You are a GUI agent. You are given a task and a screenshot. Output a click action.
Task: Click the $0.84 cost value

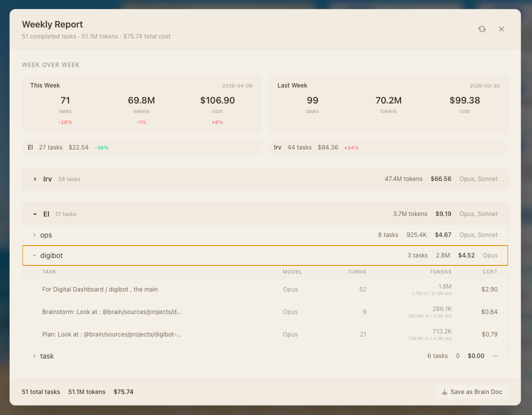tap(489, 312)
